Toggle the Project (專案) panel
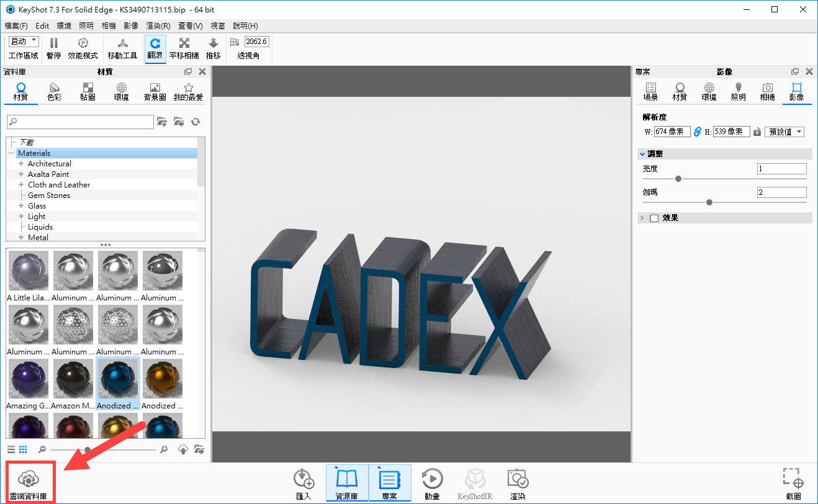 pos(390,484)
